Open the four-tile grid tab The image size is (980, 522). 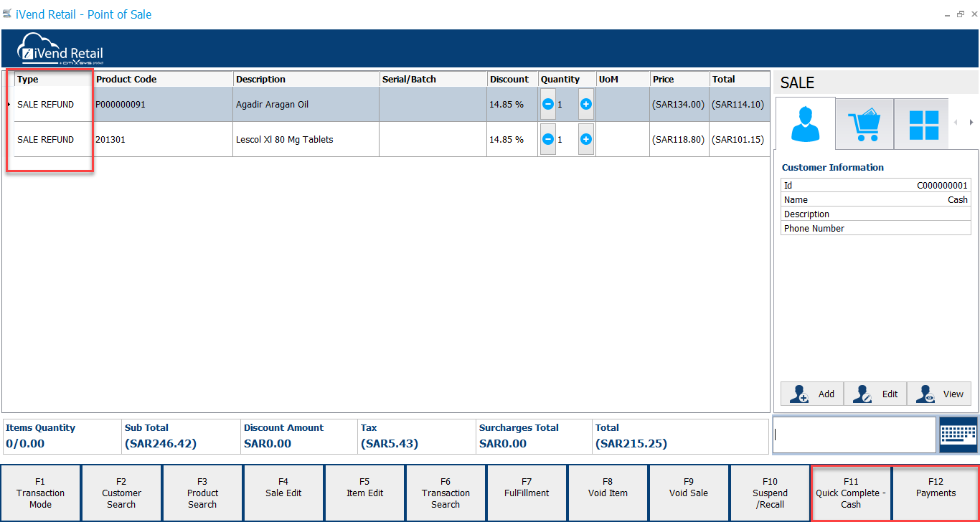coord(923,124)
